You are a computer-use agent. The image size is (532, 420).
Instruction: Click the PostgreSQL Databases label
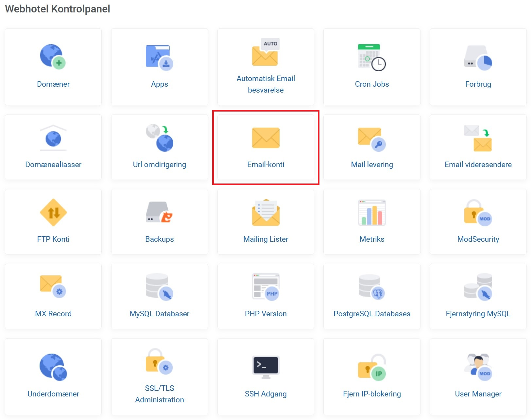click(x=372, y=314)
